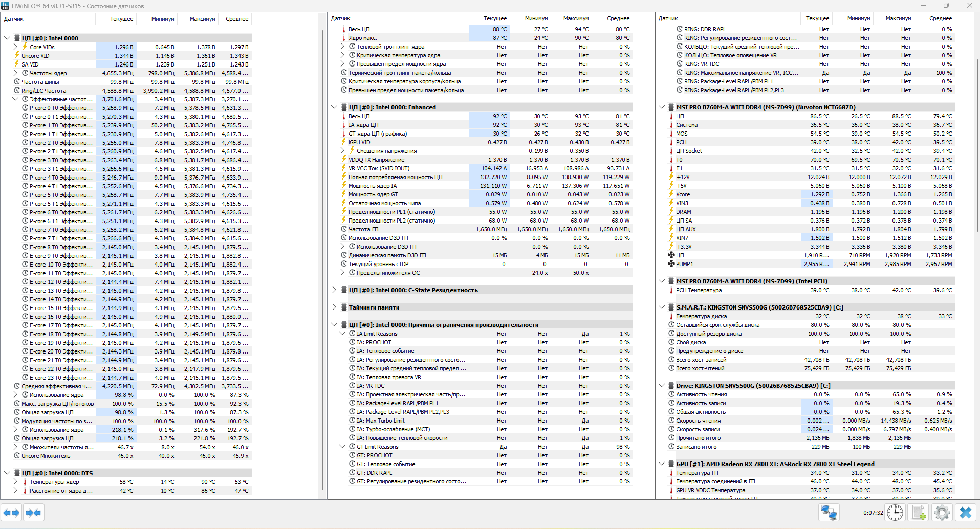Image resolution: width=980 pixels, height=529 pixels.
Task: Click the thermometer icon beside MOS
Action: (x=671, y=134)
